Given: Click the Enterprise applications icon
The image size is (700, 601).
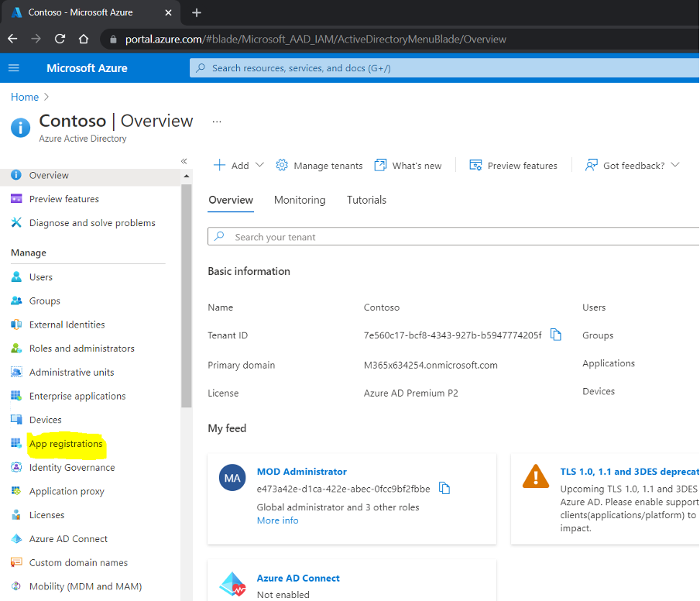Looking at the screenshot, I should click(x=16, y=396).
